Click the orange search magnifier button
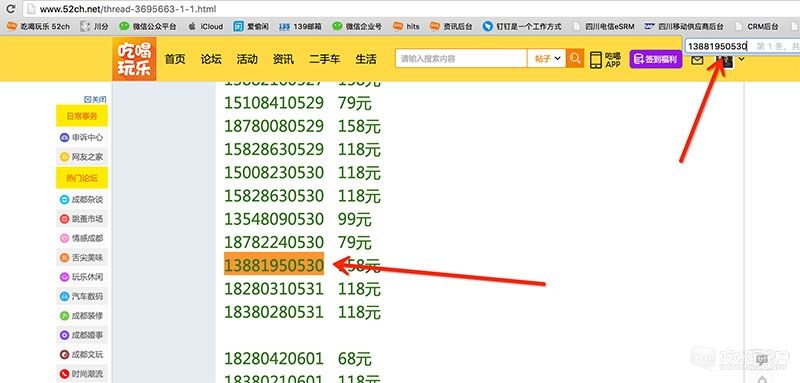 (x=575, y=59)
